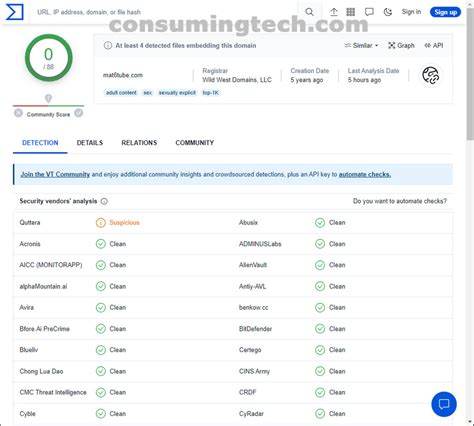
Task: Switch to the RELATIONS tab
Action: [x=139, y=143]
